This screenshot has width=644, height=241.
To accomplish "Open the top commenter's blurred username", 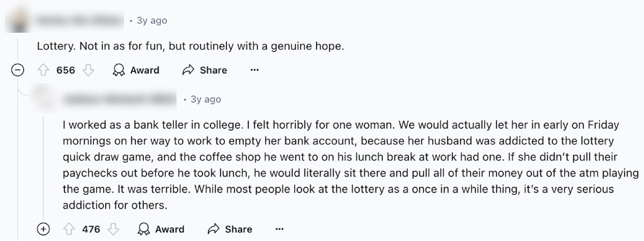I will [x=80, y=20].
